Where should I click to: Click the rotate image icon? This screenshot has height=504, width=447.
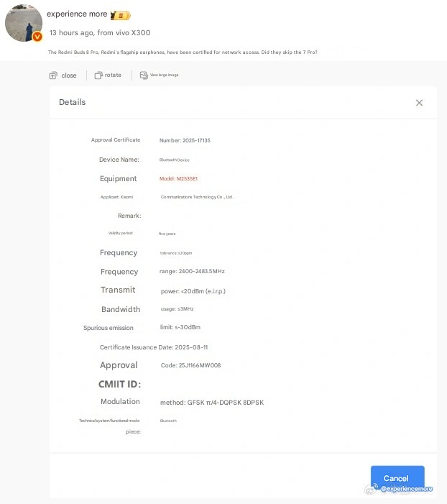coord(99,75)
